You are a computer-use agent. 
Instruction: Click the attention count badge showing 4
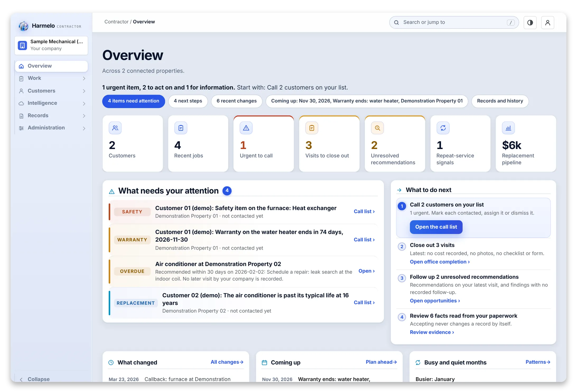pos(227,191)
